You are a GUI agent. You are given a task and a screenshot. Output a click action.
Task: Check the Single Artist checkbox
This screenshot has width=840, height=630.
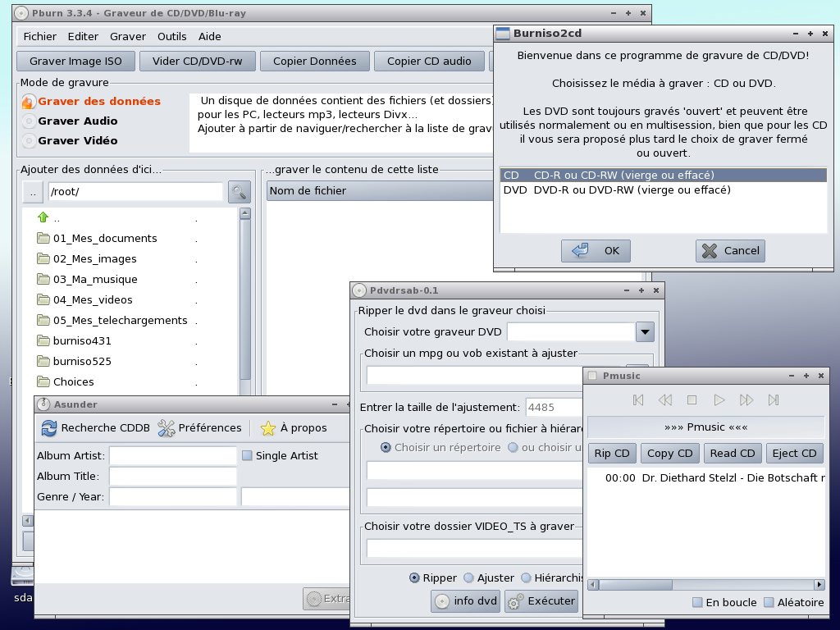pos(247,455)
